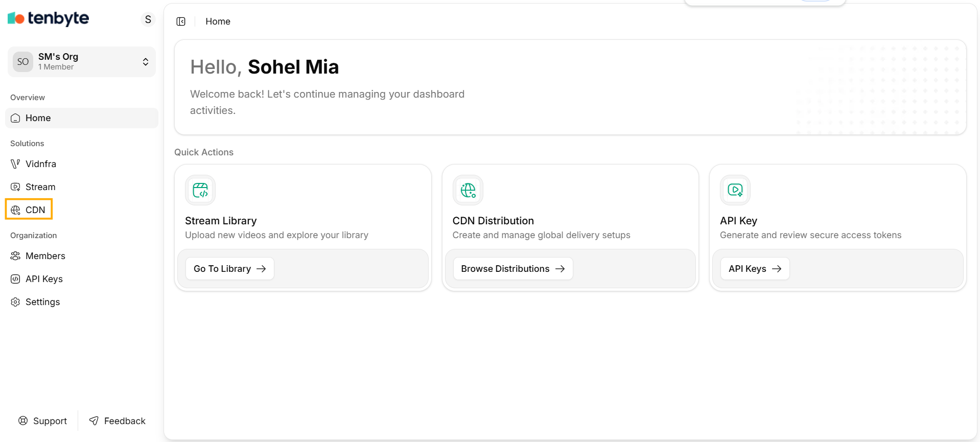Click the Organization section label
The image size is (980, 442).
point(34,236)
